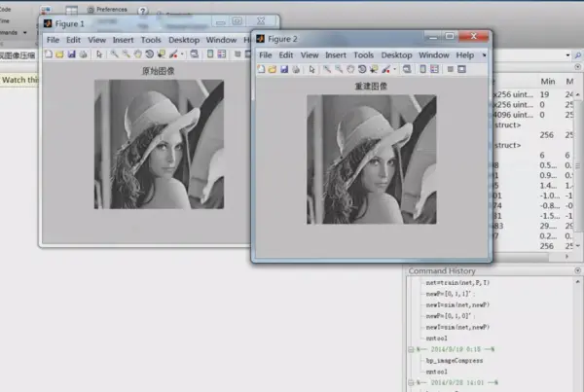The image size is (584, 392).
Task: Select Brush data tool in Figure 2
Action: point(385,69)
